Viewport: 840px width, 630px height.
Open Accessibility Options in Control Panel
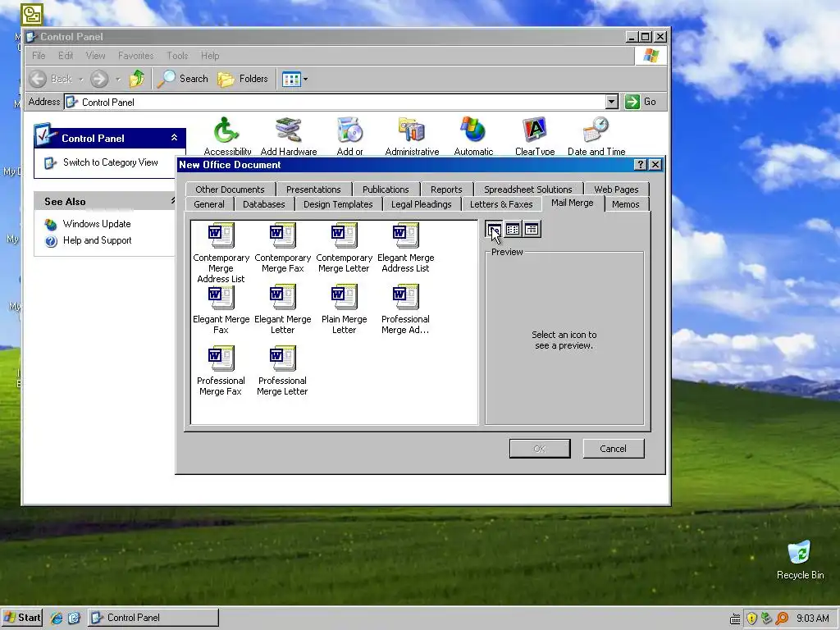(226, 136)
